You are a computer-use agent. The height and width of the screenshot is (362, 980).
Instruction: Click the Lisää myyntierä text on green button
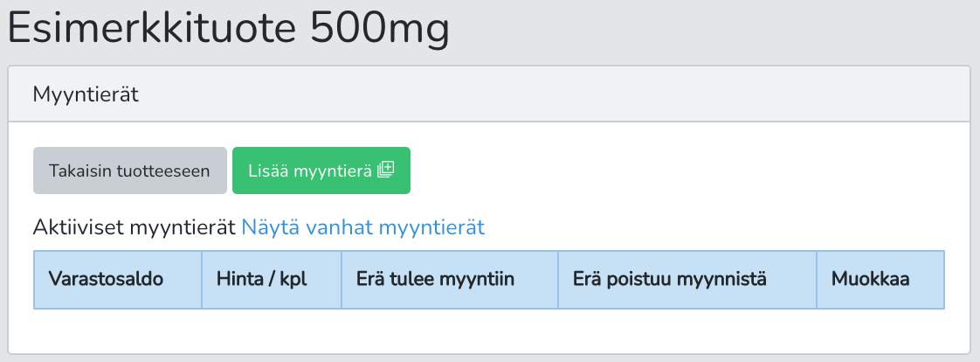click(310, 171)
